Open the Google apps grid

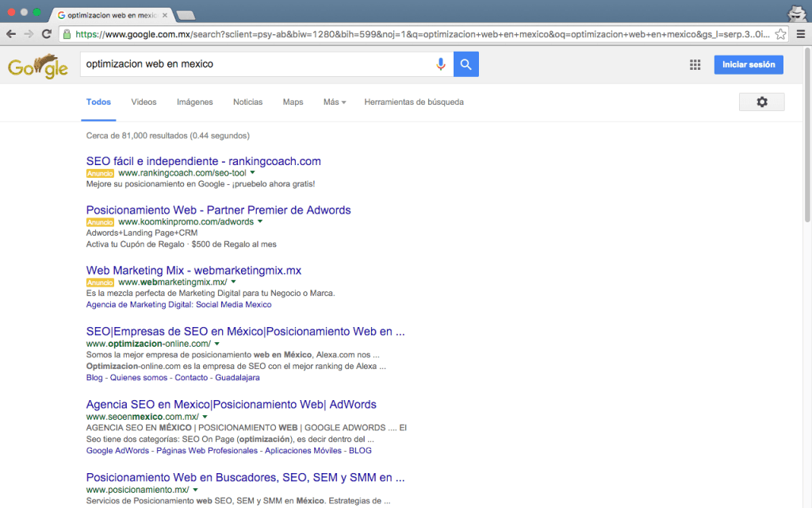[x=695, y=65]
